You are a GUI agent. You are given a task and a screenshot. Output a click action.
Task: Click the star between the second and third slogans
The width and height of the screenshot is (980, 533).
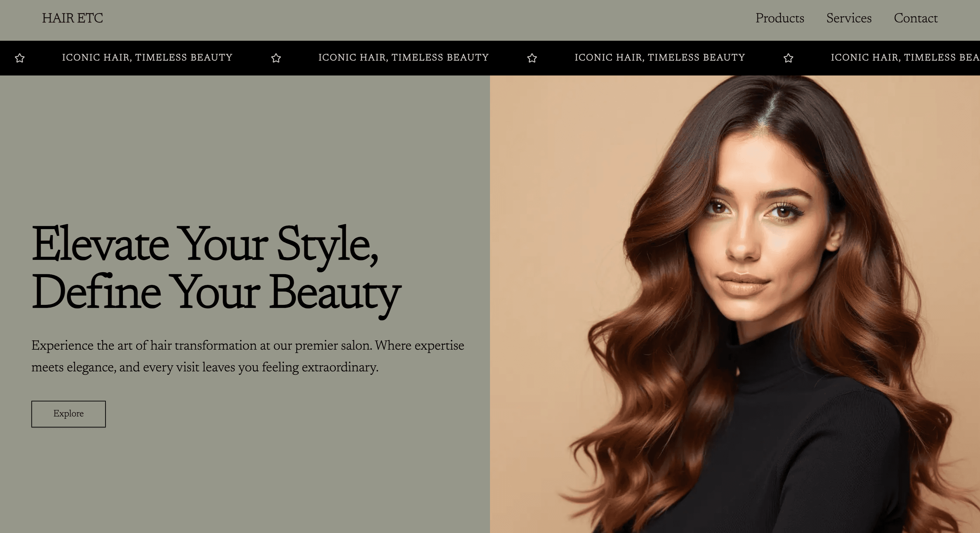(532, 58)
